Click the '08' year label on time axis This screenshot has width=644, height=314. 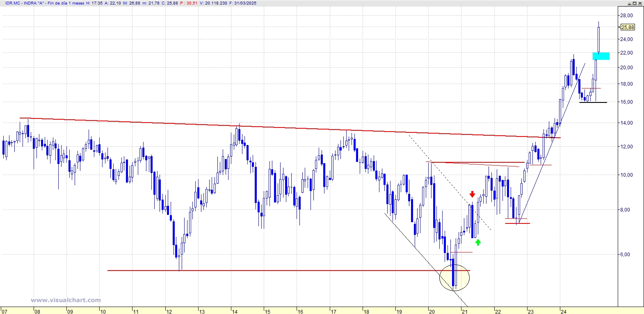37,312
